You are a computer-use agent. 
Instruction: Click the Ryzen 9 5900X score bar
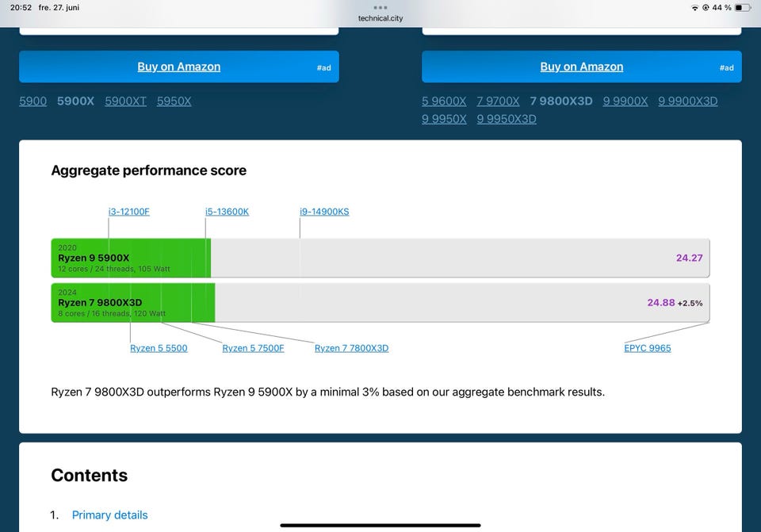tap(380, 258)
